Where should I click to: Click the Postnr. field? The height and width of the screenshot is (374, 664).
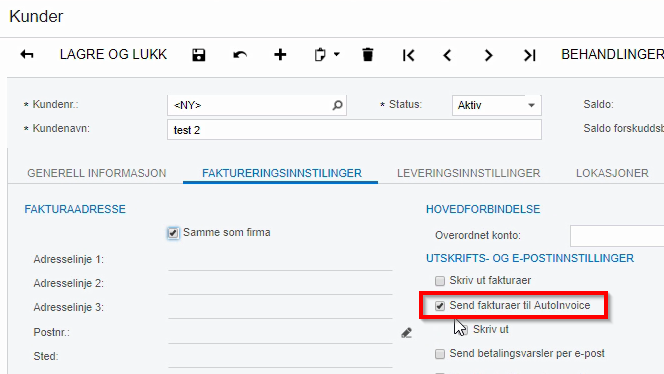[280, 332]
